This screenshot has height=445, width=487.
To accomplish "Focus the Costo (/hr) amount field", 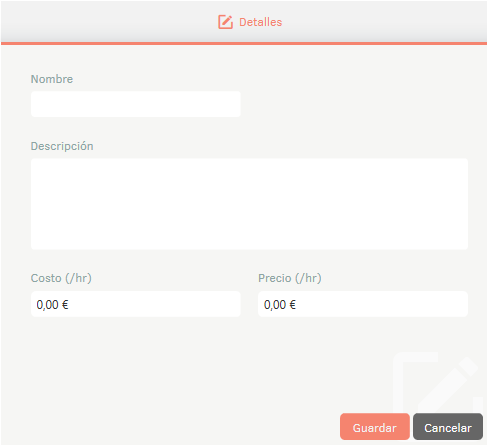I will (136, 304).
